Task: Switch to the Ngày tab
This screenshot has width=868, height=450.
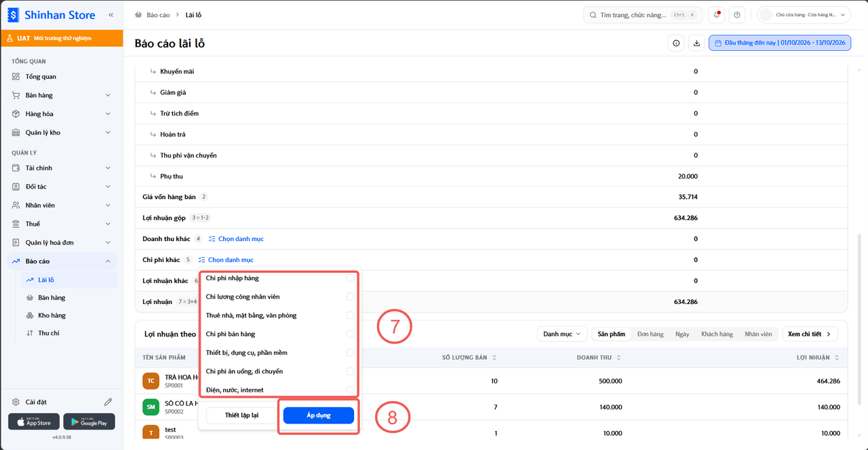Action: coord(682,334)
